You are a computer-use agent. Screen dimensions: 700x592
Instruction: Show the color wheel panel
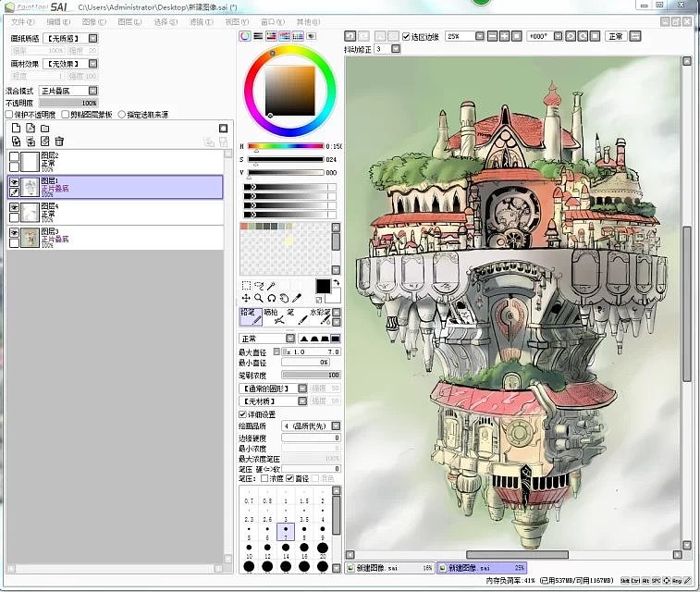click(x=245, y=36)
